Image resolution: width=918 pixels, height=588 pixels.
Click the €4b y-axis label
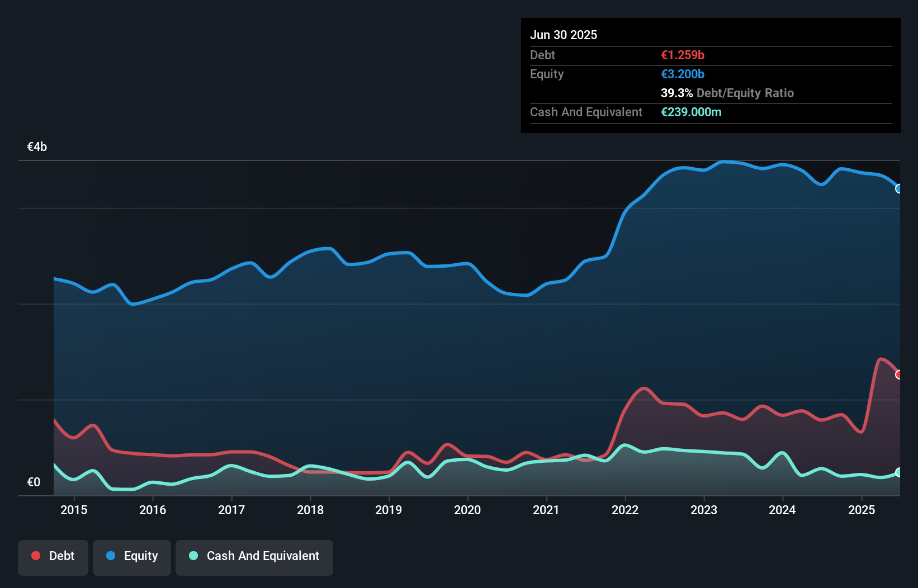37,146
